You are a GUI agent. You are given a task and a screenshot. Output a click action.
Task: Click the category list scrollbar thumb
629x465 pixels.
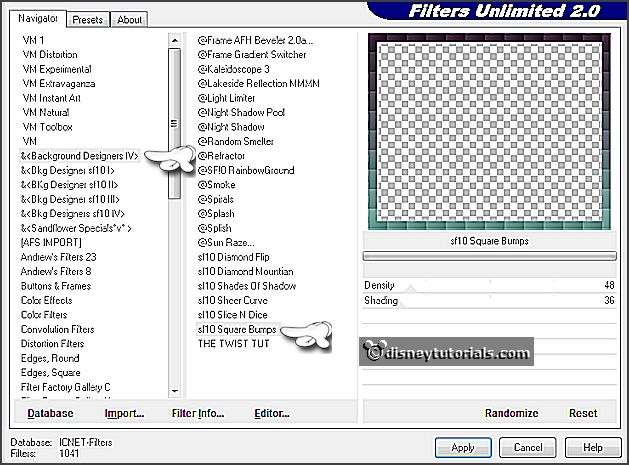pos(174,124)
